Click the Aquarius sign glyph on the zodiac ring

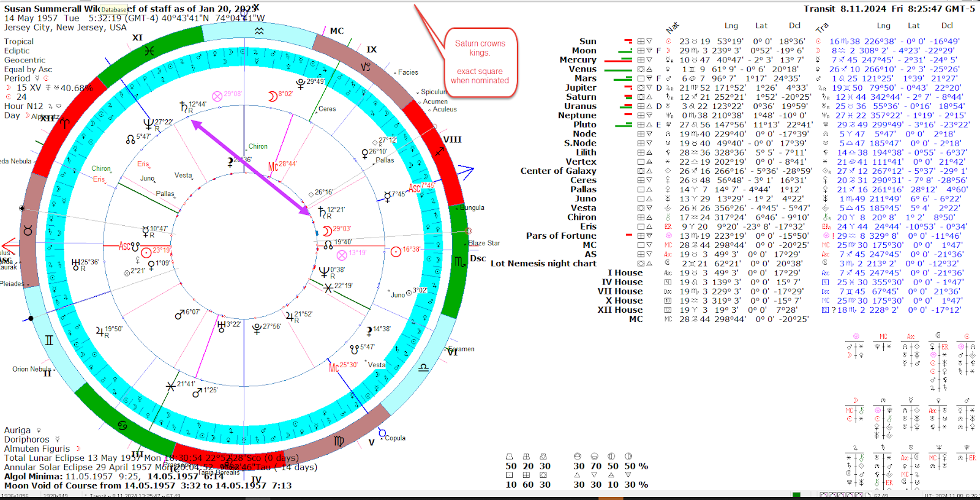260,31
